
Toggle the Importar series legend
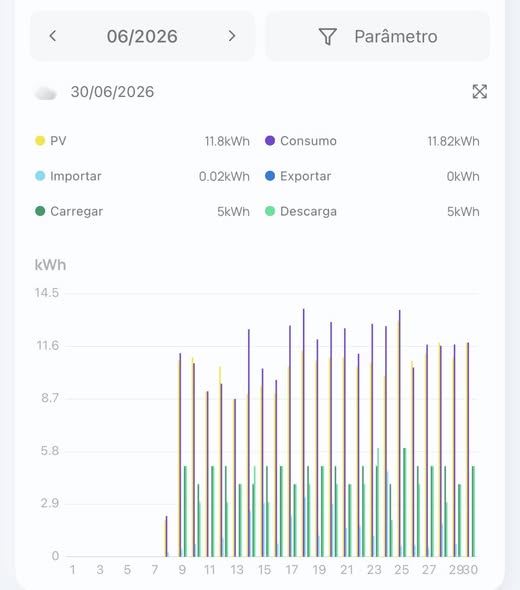coord(68,176)
